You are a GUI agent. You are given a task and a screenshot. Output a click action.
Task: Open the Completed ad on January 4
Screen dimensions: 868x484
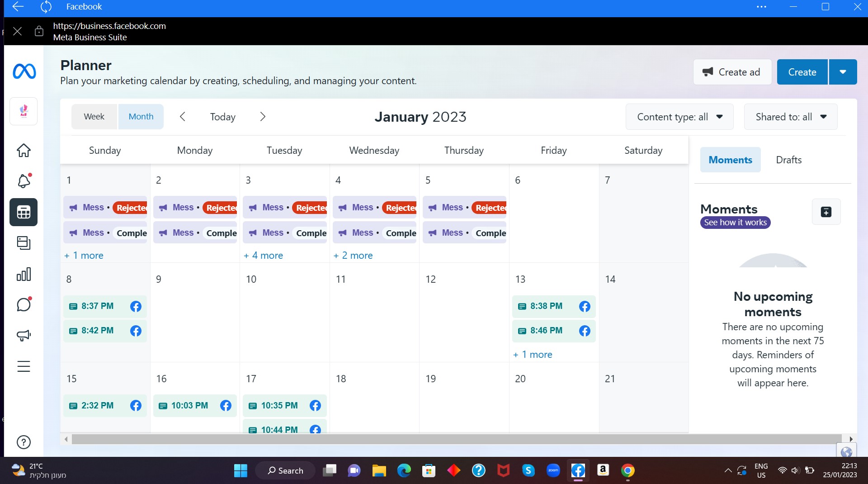374,233
